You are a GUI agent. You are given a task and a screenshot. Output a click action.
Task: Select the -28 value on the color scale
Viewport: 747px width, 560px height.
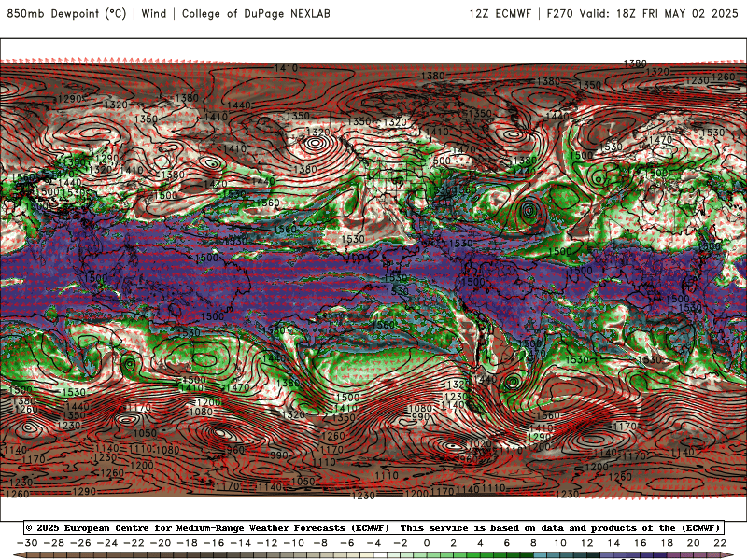coord(54,543)
